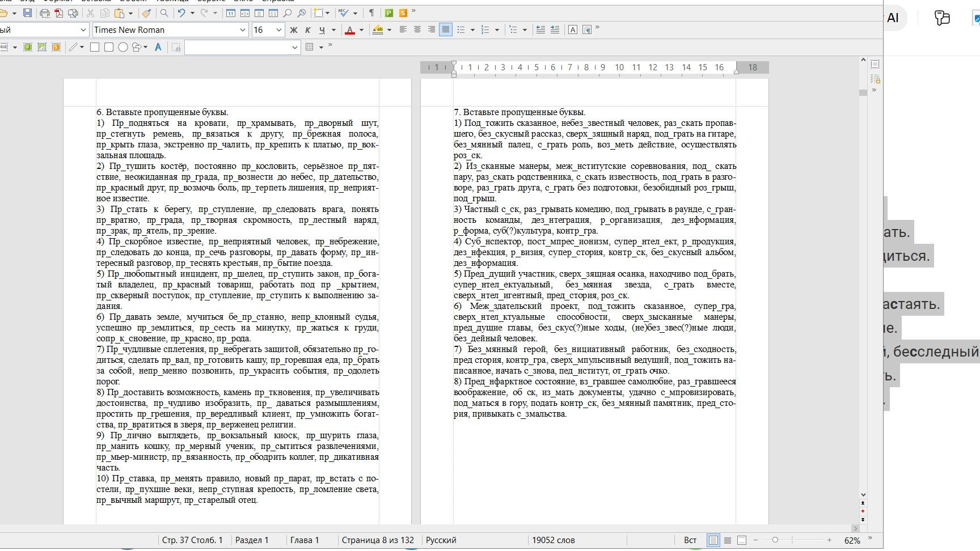This screenshot has width=980, height=551.
Task: Toggle the bulleted list
Action: click(x=461, y=30)
